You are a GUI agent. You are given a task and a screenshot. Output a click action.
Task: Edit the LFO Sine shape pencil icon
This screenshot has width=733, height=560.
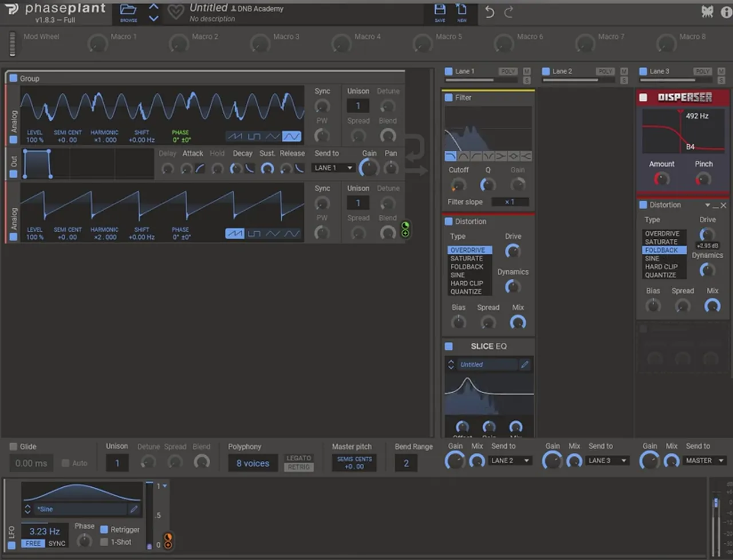tap(134, 508)
